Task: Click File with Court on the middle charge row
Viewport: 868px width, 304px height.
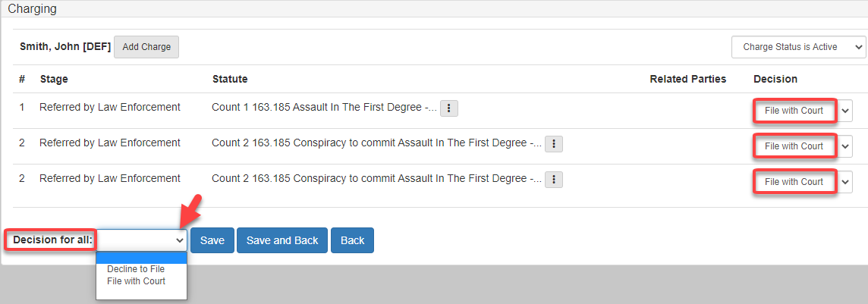Action: (x=794, y=146)
